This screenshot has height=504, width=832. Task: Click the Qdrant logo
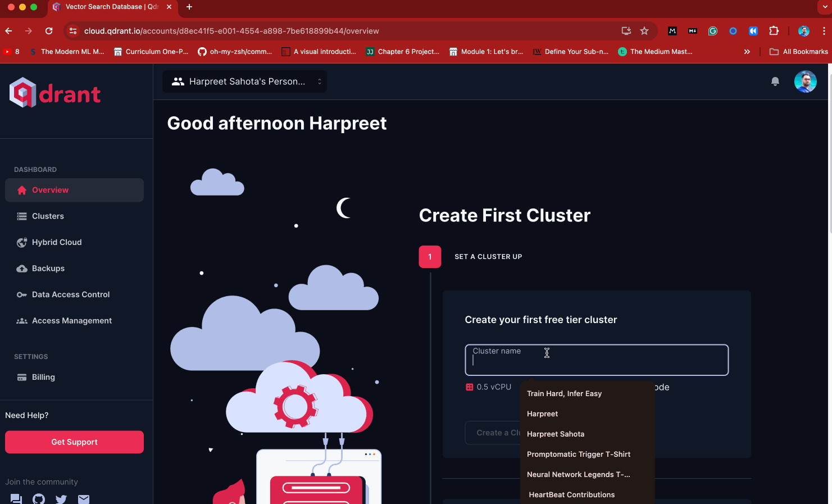55,93
